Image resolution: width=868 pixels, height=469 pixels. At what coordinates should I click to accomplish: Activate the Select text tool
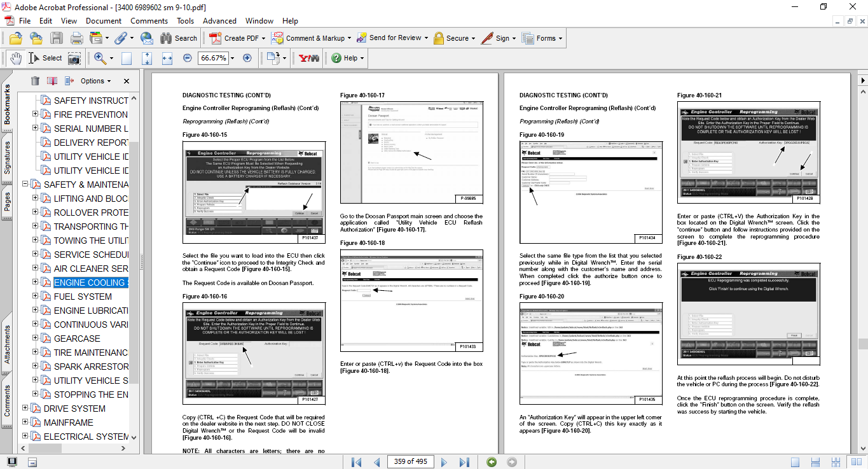[x=45, y=58]
